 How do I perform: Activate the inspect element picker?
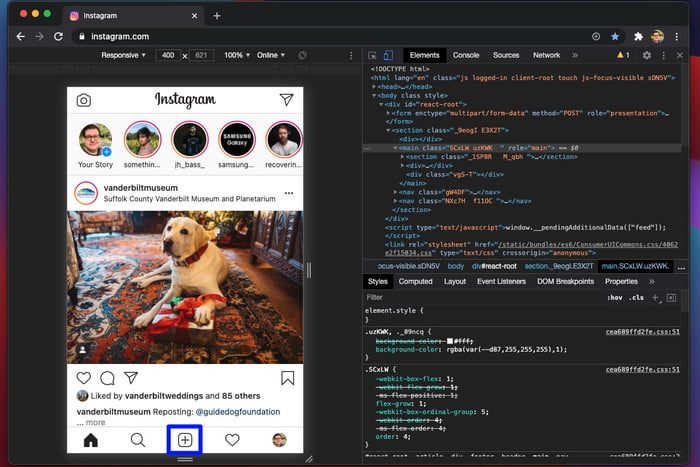pos(372,55)
